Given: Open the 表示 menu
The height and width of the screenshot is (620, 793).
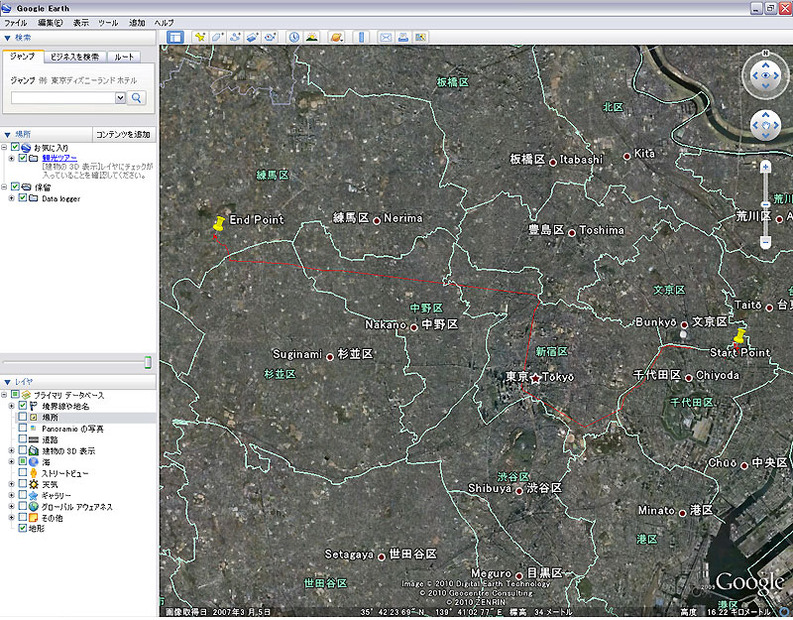Looking at the screenshot, I should tap(80, 23).
